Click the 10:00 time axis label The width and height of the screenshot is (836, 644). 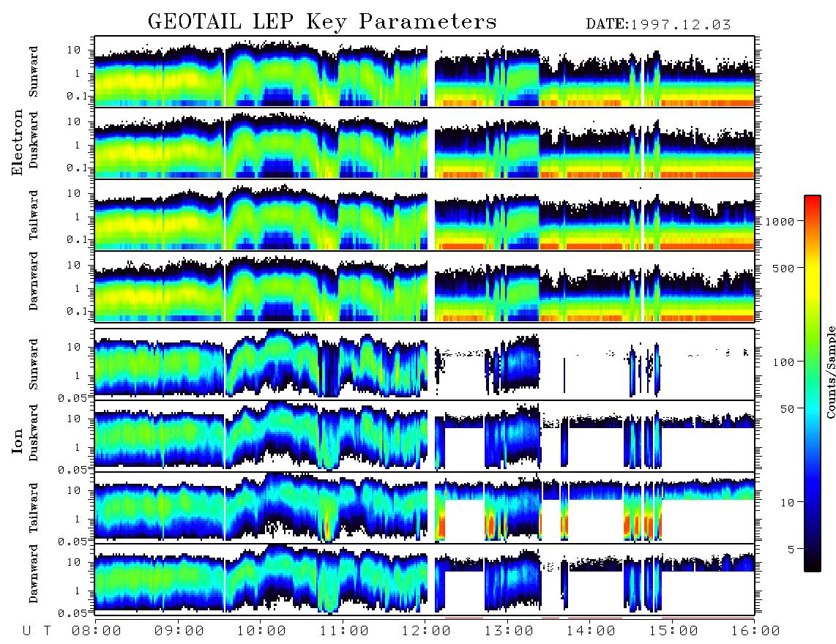pos(261,631)
